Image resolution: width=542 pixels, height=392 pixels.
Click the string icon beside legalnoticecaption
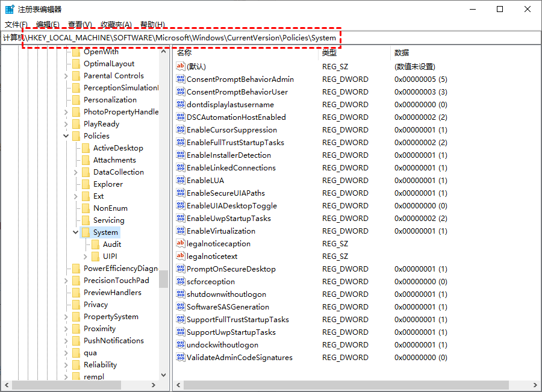[x=181, y=243]
